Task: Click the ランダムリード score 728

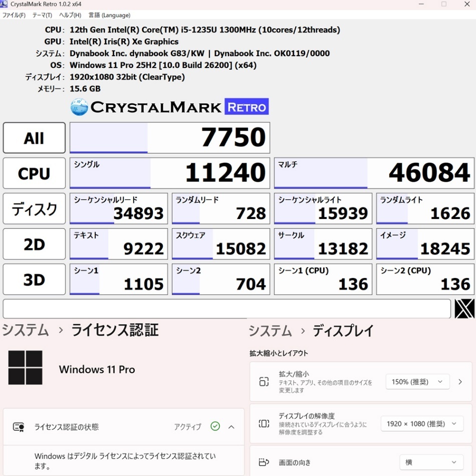Action: point(220,208)
